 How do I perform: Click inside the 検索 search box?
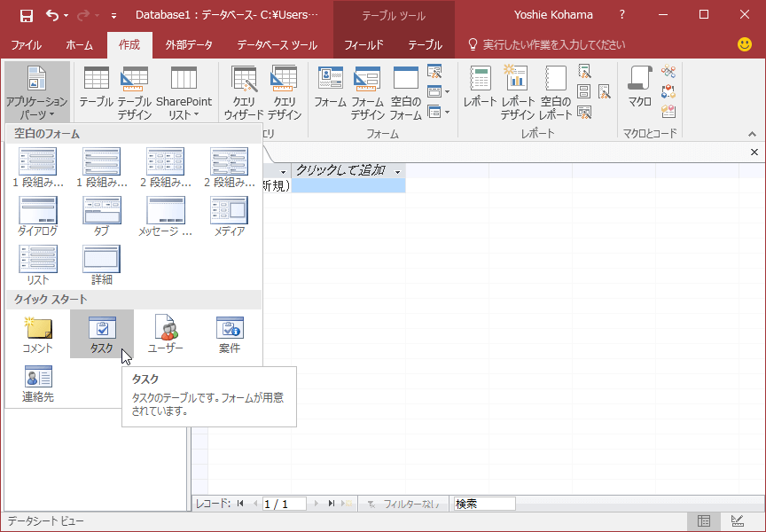coord(483,503)
